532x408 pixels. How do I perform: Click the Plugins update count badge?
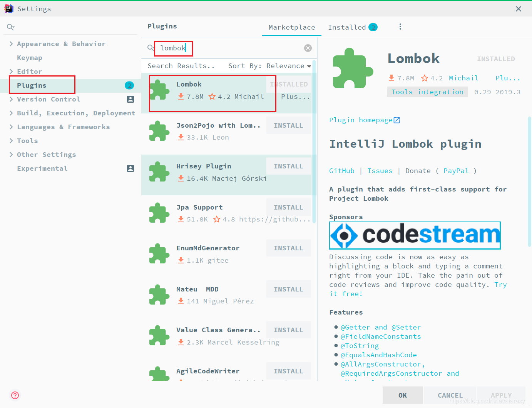129,85
